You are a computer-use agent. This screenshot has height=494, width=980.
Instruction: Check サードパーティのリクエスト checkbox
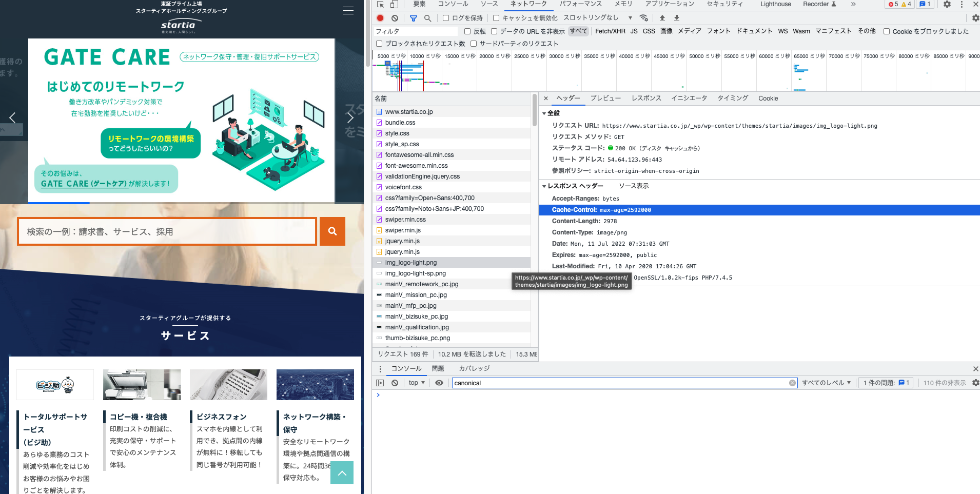474,44
